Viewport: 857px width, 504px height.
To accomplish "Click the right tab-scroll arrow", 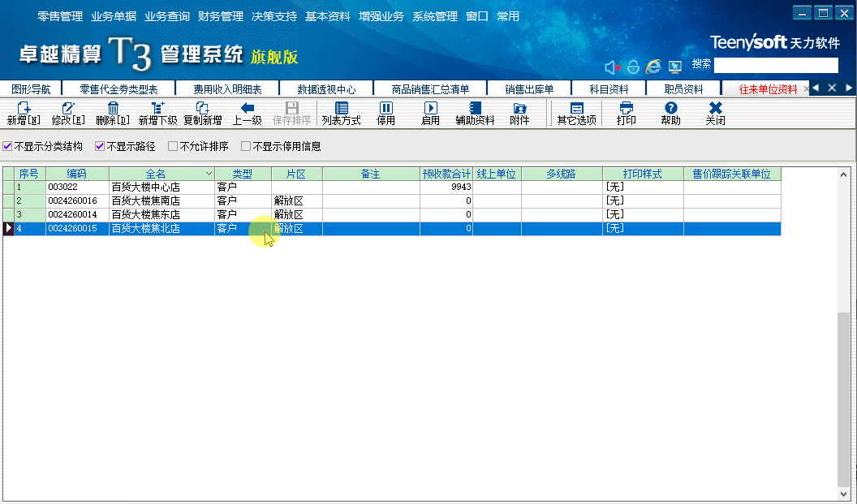I will point(847,88).
